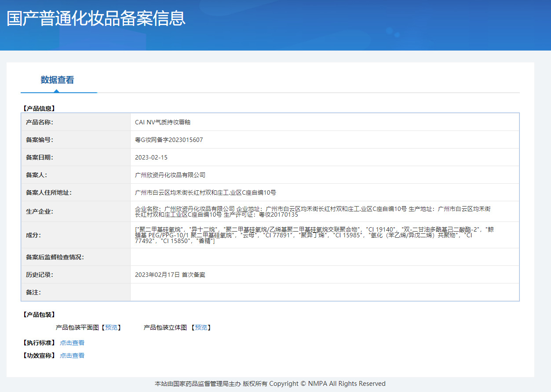551x392 pixels.
Task: Click the 【功效宣称】 label
Action: click(x=39, y=356)
